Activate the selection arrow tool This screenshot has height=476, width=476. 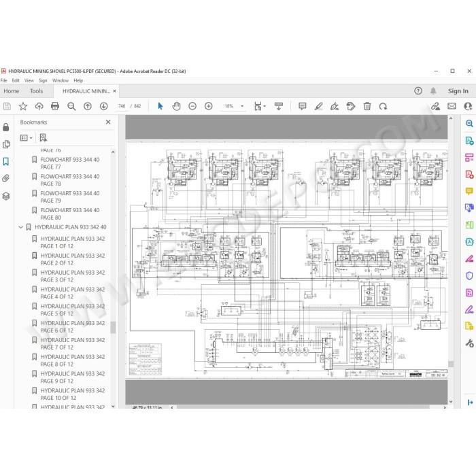[x=160, y=106]
